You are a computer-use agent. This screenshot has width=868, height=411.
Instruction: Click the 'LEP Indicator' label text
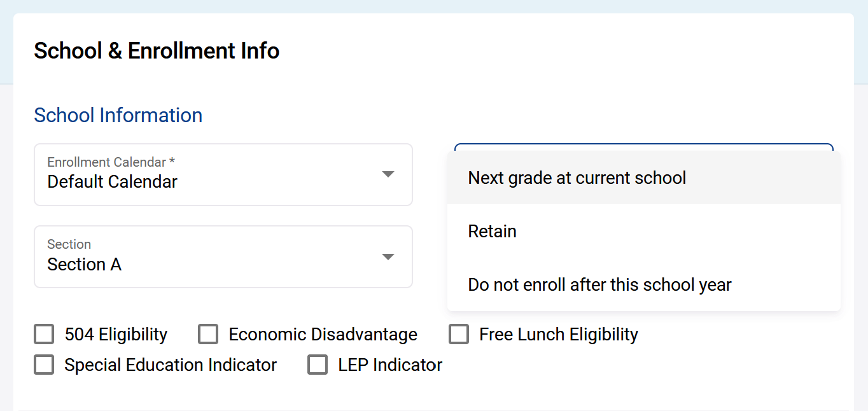(x=390, y=365)
